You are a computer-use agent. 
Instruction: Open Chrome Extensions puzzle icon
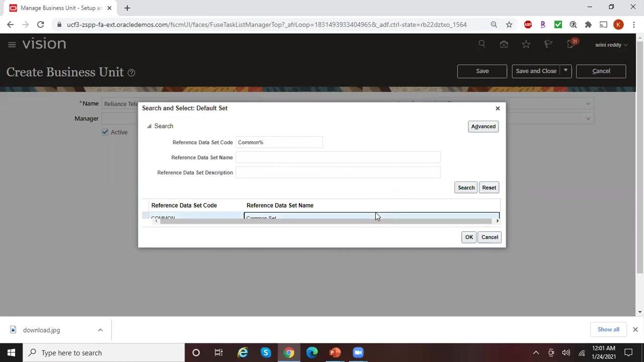[x=588, y=25]
